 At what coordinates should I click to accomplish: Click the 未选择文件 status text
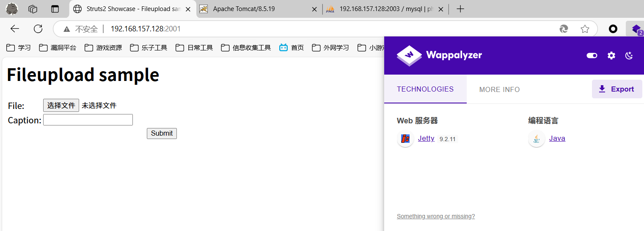pyautogui.click(x=99, y=106)
